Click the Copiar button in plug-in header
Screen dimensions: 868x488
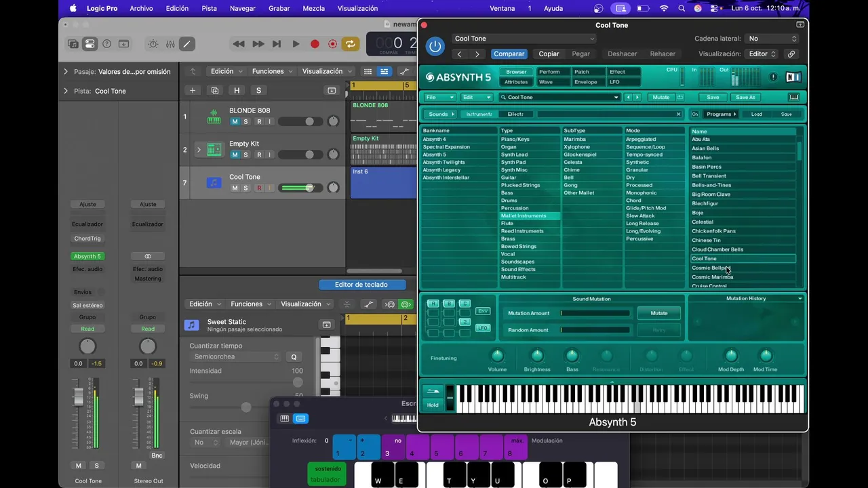(549, 54)
